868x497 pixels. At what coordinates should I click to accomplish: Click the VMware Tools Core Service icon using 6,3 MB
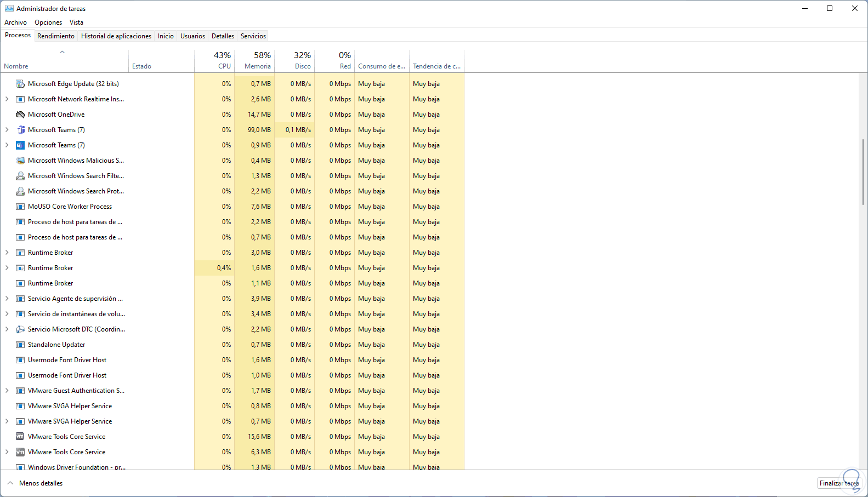point(20,452)
